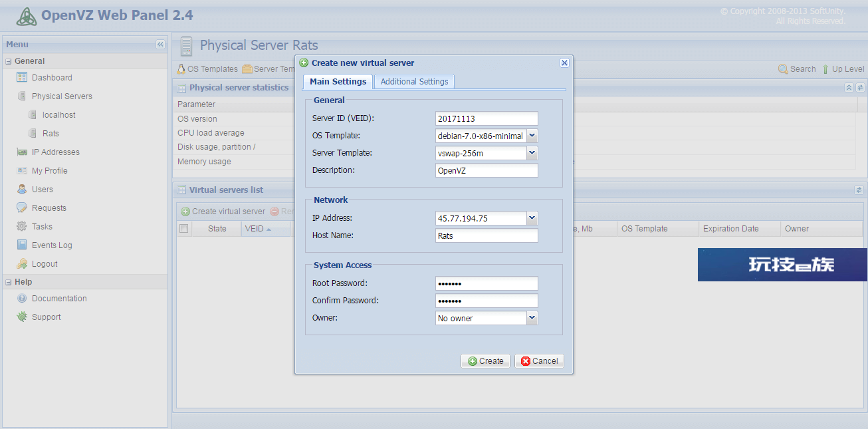Click the Users person icon

click(22, 190)
